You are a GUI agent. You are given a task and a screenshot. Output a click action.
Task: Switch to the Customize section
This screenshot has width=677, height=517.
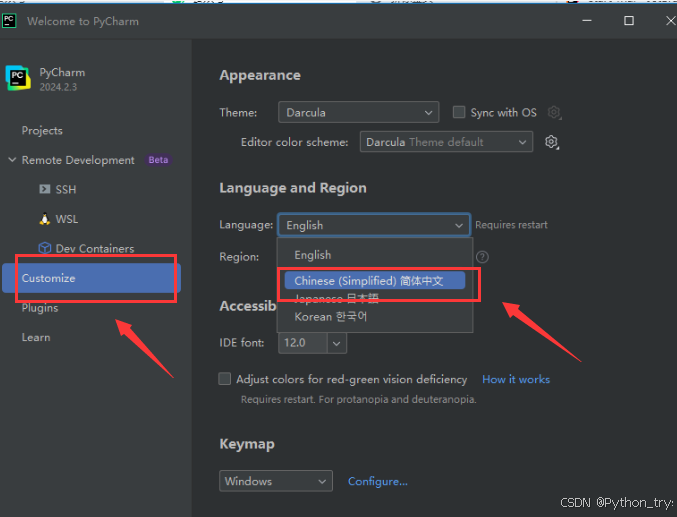(x=92, y=278)
